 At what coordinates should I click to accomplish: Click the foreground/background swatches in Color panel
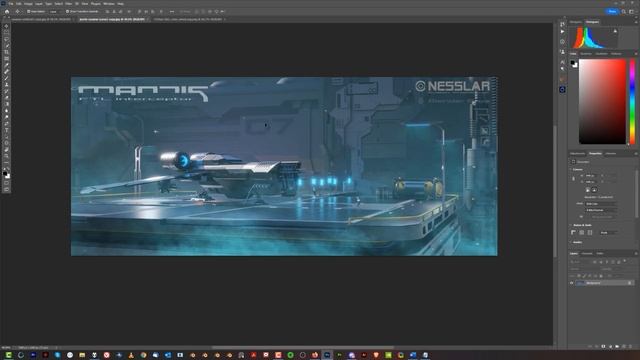tap(574, 64)
